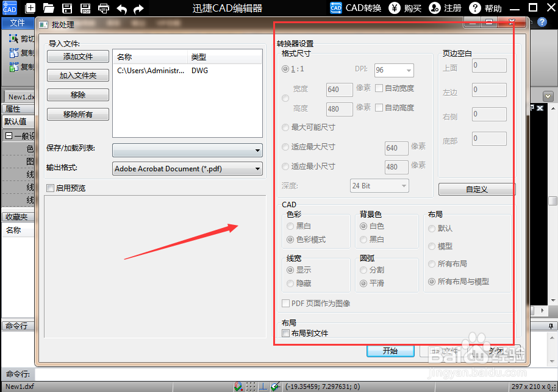Open a new drawing with the New file icon
This screenshot has height=392, width=558.
coord(30,9)
